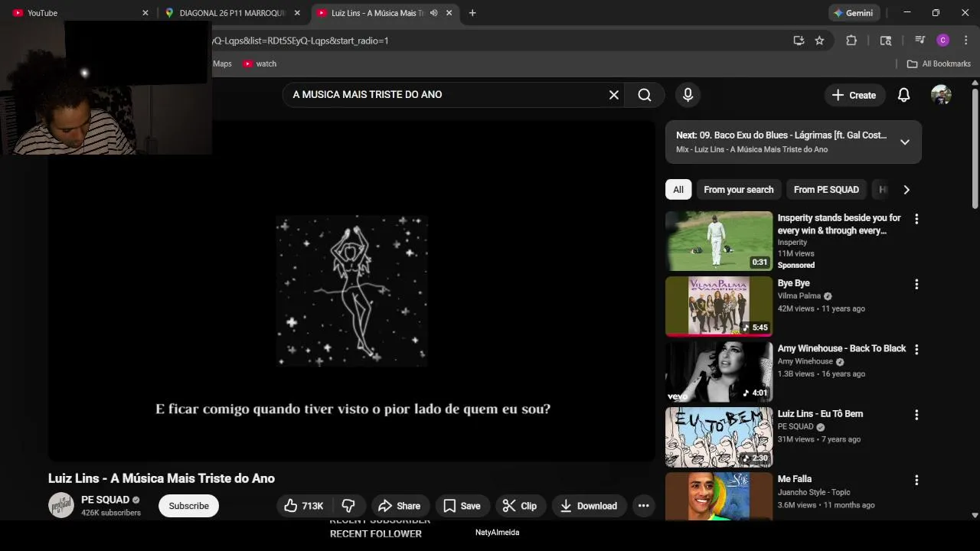
Task: Click the Create button
Action: click(854, 95)
